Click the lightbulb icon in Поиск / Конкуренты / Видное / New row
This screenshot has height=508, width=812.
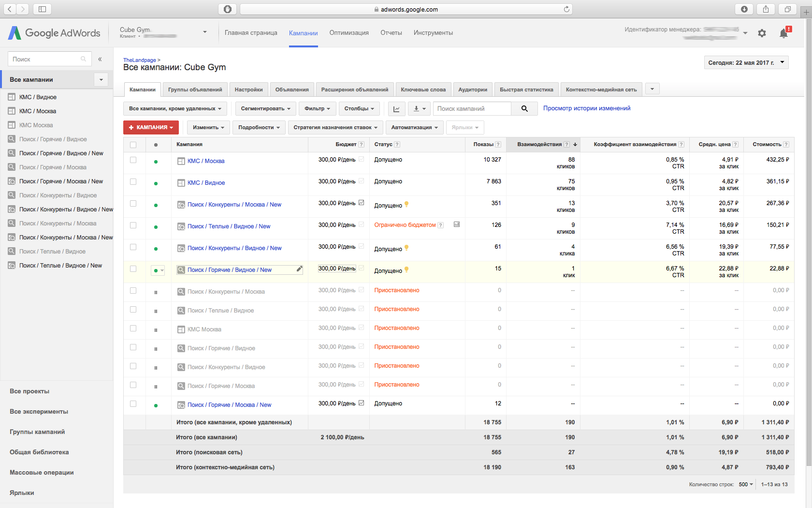pos(406,248)
